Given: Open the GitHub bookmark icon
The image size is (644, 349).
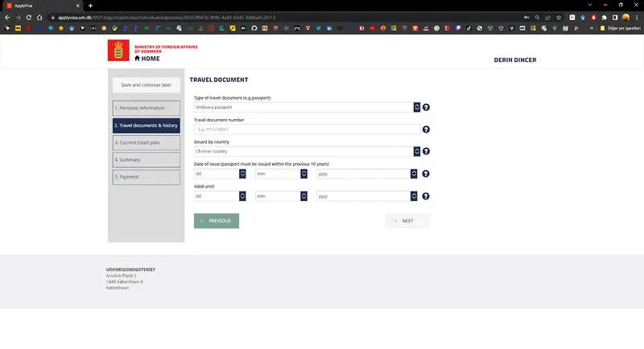Looking at the screenshot, I should coord(254,28).
